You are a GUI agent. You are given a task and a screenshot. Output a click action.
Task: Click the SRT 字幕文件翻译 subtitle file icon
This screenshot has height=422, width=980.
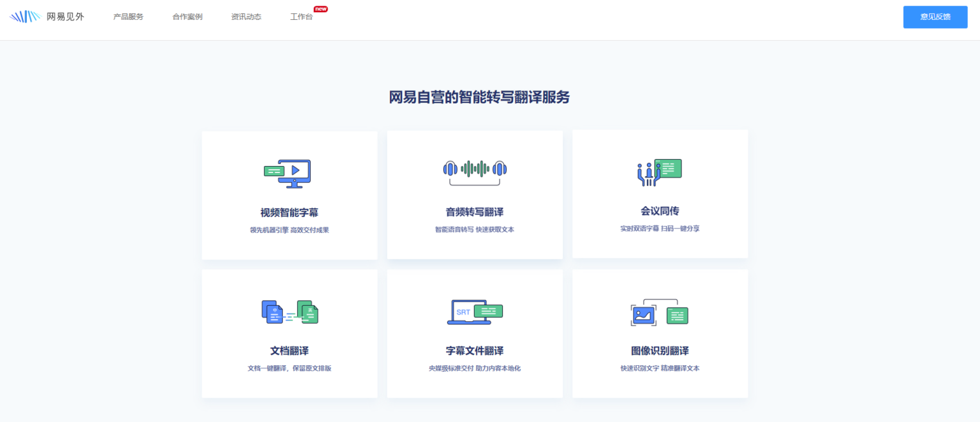[x=475, y=312]
